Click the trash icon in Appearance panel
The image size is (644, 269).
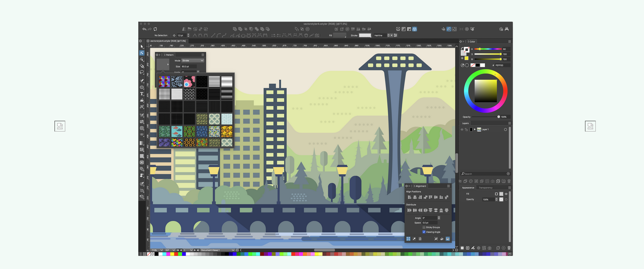[x=509, y=248]
